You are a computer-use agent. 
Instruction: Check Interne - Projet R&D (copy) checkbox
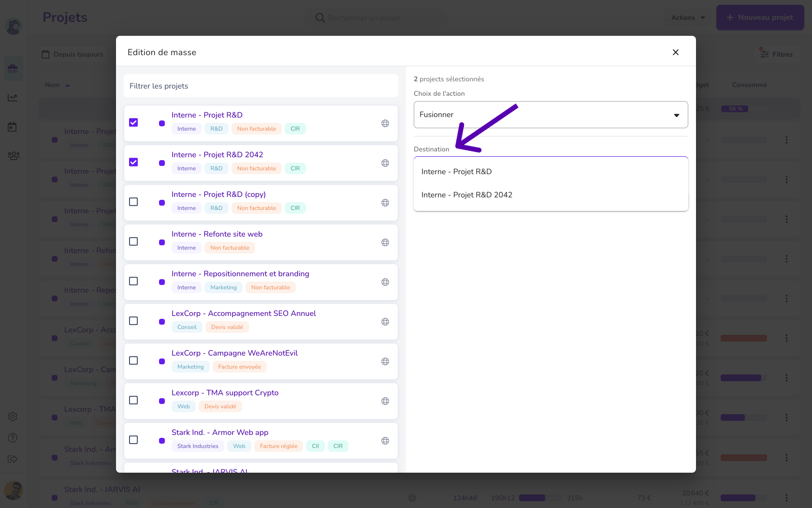pos(133,202)
